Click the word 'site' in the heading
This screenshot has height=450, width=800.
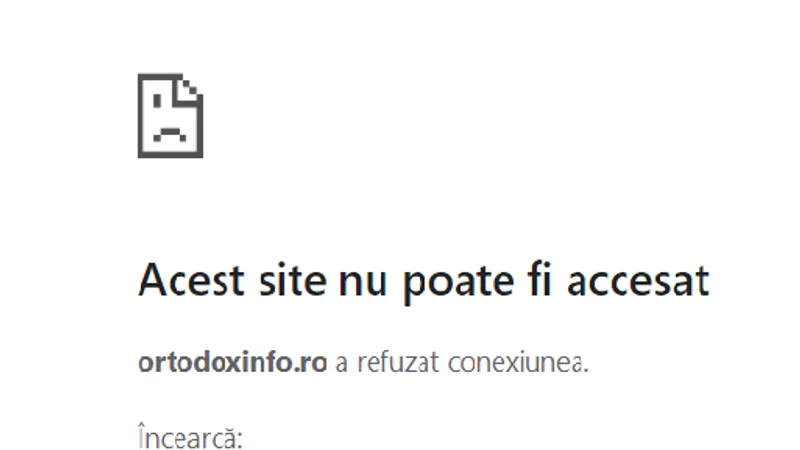(x=293, y=280)
